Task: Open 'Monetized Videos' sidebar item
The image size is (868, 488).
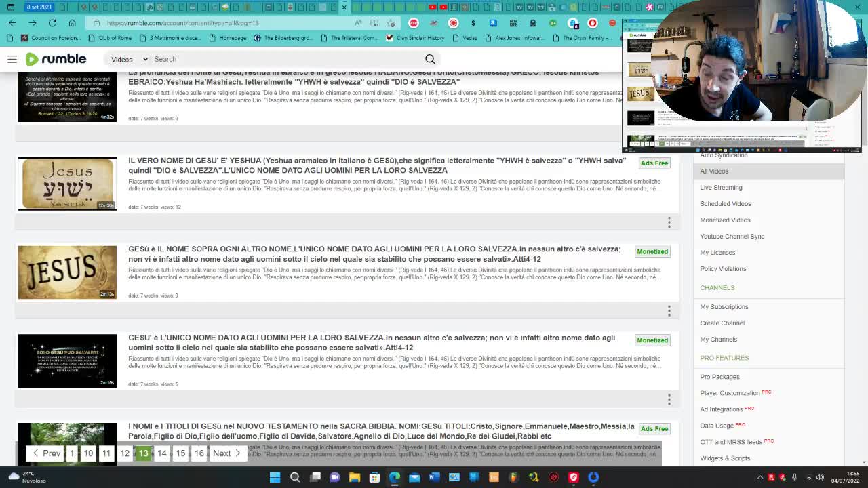Action: pos(725,220)
